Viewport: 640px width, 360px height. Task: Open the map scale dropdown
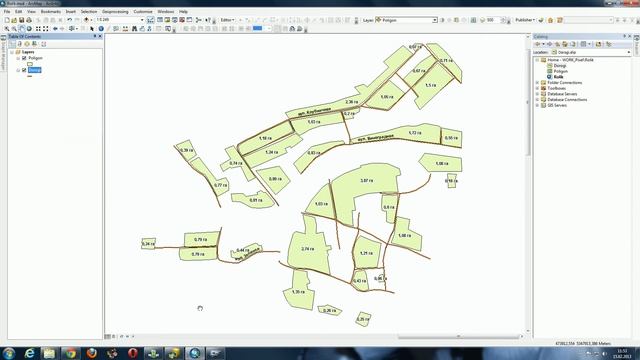(x=142, y=20)
